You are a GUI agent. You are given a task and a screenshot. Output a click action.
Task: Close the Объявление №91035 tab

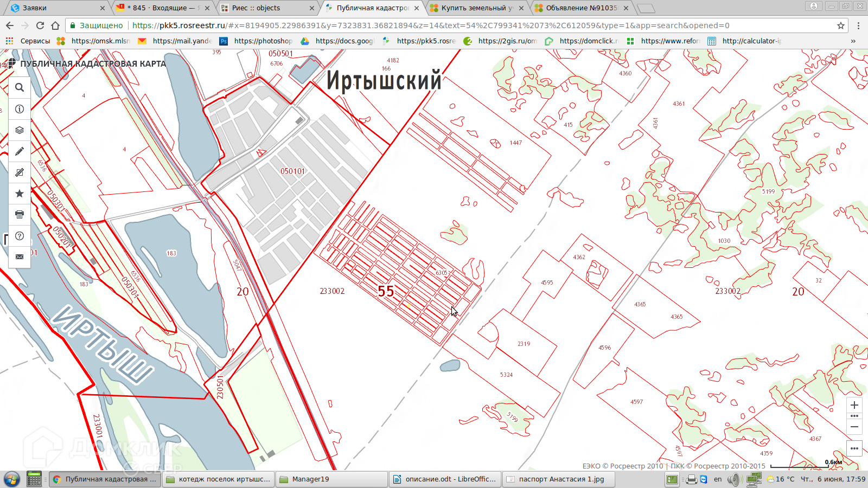tap(626, 8)
